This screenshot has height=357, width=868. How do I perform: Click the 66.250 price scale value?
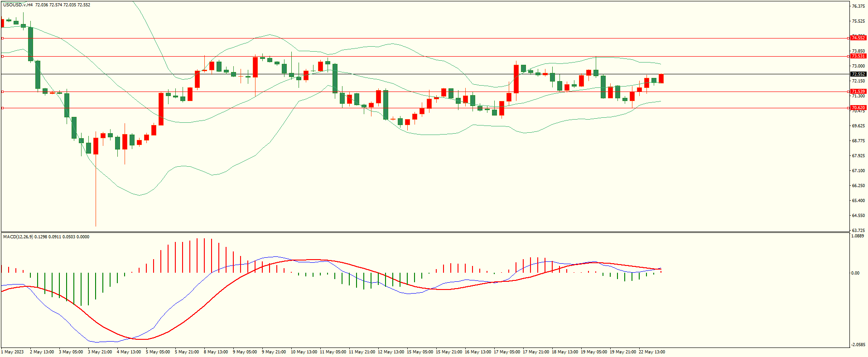[858, 186]
